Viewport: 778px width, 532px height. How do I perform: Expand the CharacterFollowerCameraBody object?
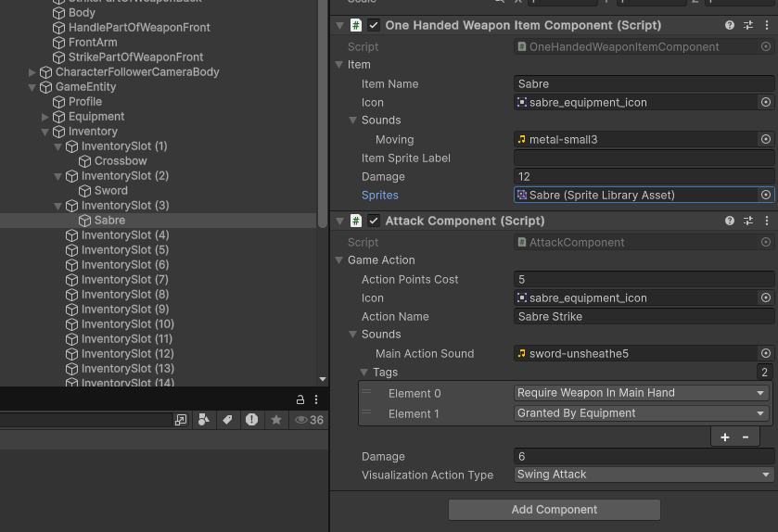[x=32, y=72]
